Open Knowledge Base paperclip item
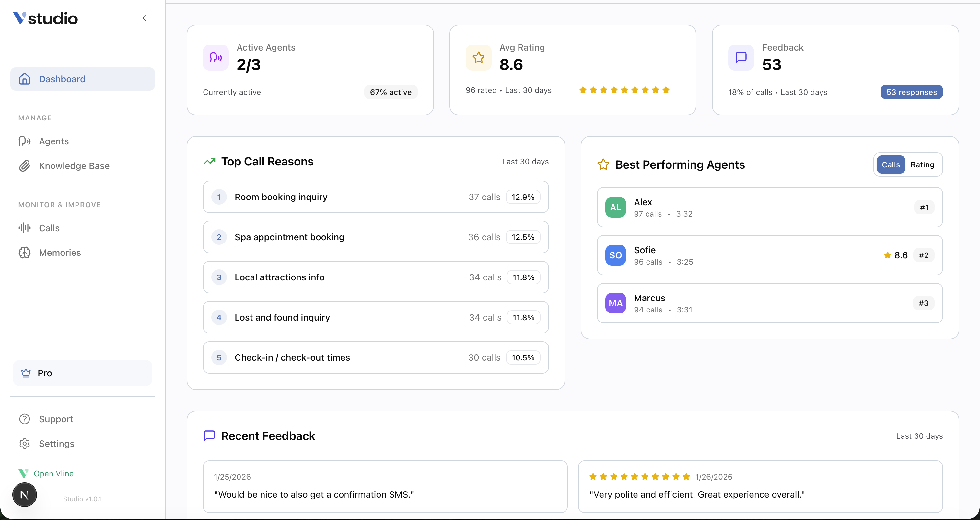 coord(74,166)
